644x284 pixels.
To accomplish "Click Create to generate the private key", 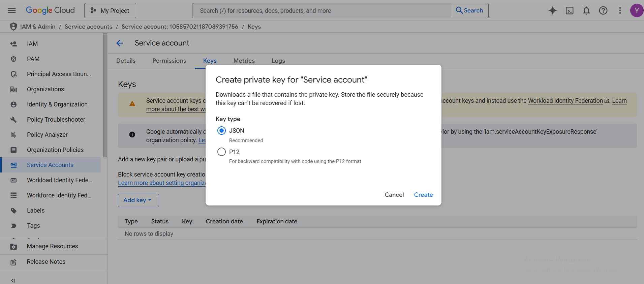I will [423, 195].
